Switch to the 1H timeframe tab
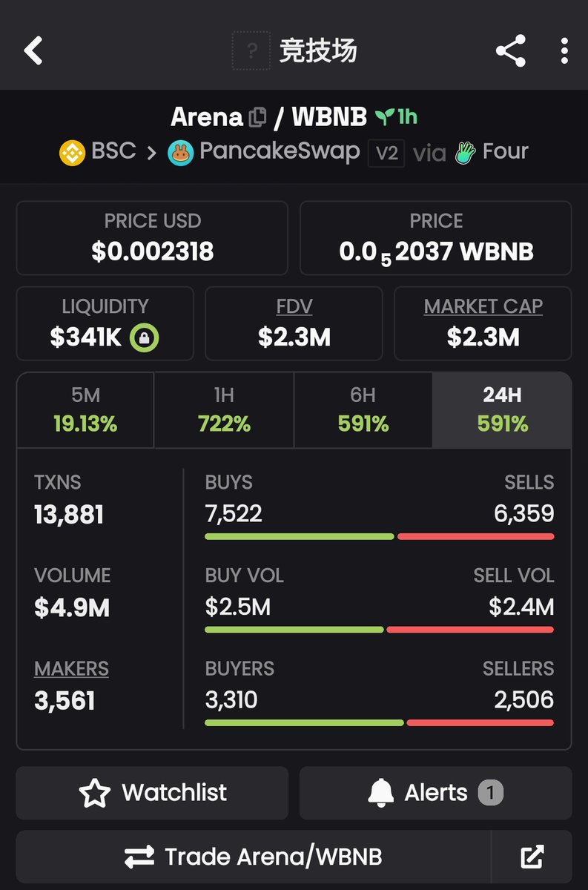Screen dimensions: 588x890 224,410
